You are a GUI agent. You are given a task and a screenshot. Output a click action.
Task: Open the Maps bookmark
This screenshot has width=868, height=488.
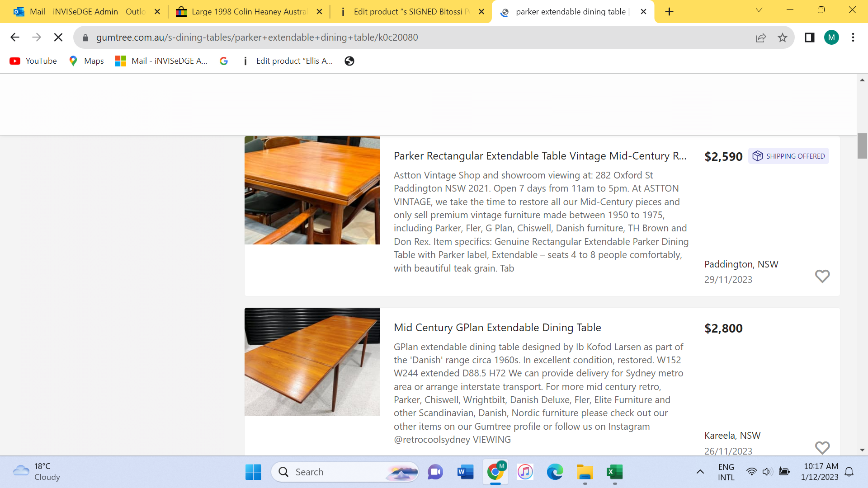[x=86, y=61]
